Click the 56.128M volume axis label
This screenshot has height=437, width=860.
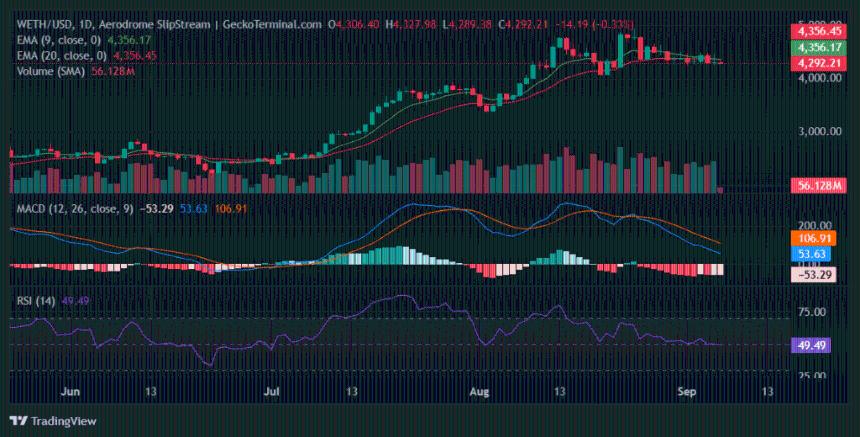(x=817, y=185)
